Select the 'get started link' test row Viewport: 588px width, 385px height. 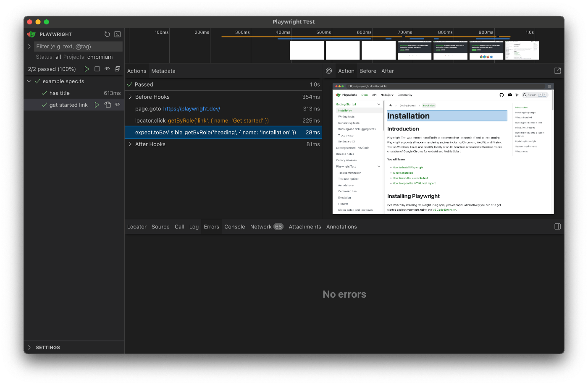coord(74,105)
